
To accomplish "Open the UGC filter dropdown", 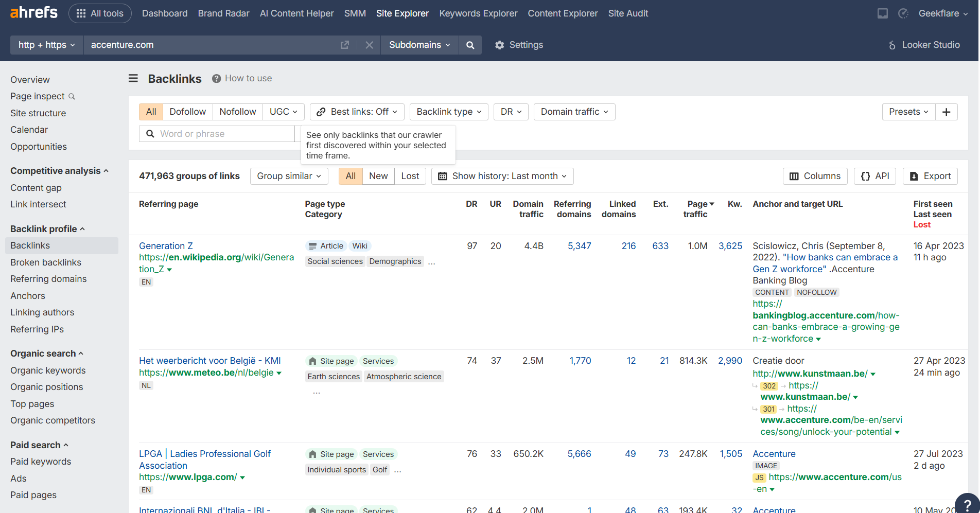I will 284,112.
